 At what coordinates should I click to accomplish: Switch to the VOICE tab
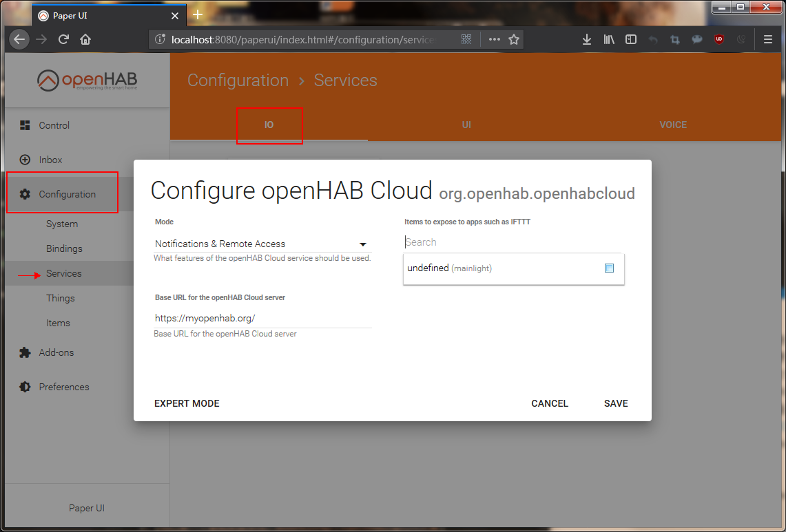(x=673, y=125)
